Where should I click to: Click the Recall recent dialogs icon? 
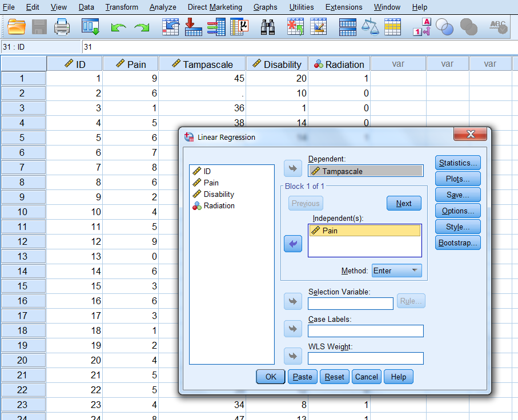point(91,27)
